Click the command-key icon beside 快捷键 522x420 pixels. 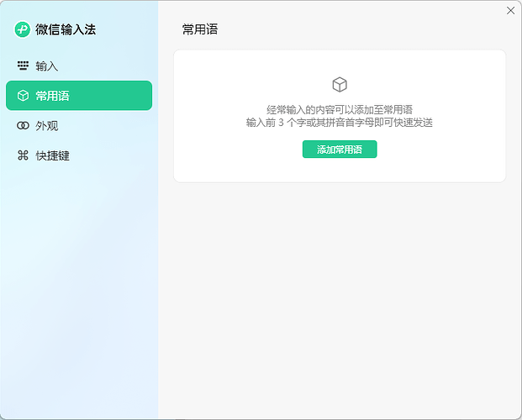(x=23, y=155)
